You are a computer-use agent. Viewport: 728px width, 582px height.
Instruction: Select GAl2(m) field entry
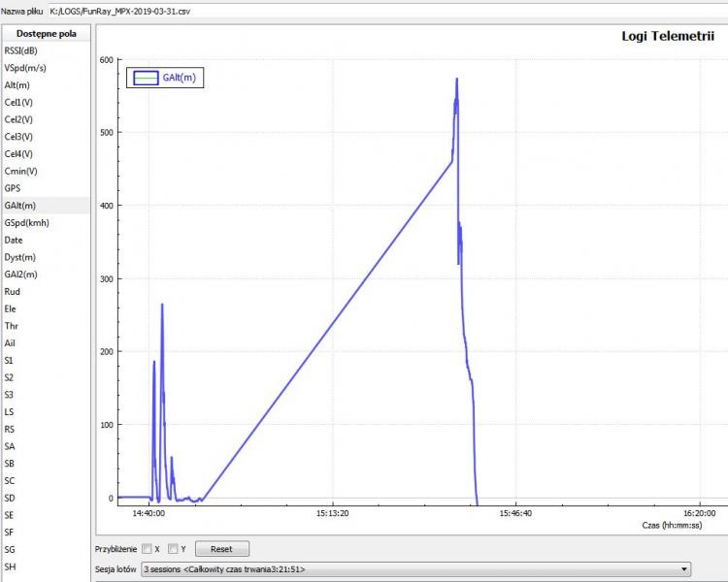point(21,275)
